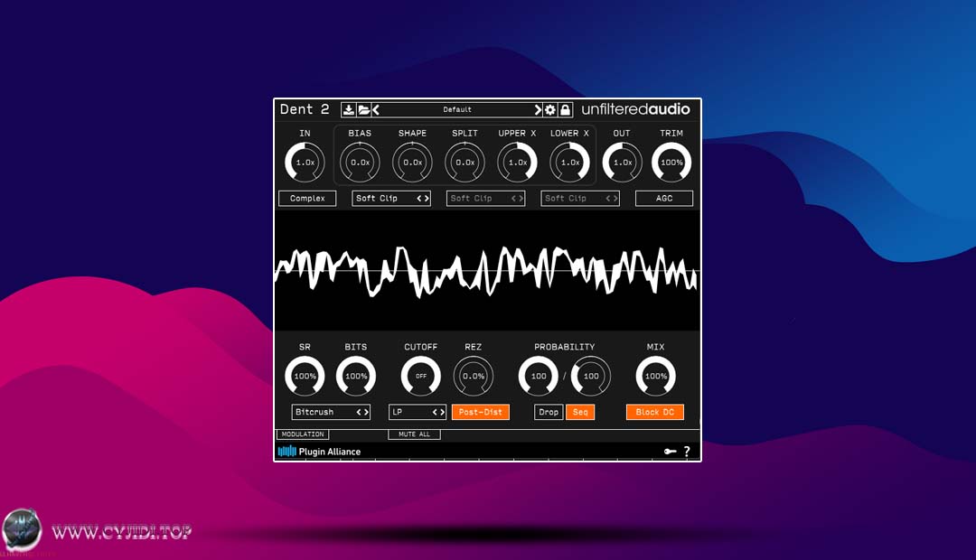Enable the Drop toggle

pyautogui.click(x=549, y=412)
